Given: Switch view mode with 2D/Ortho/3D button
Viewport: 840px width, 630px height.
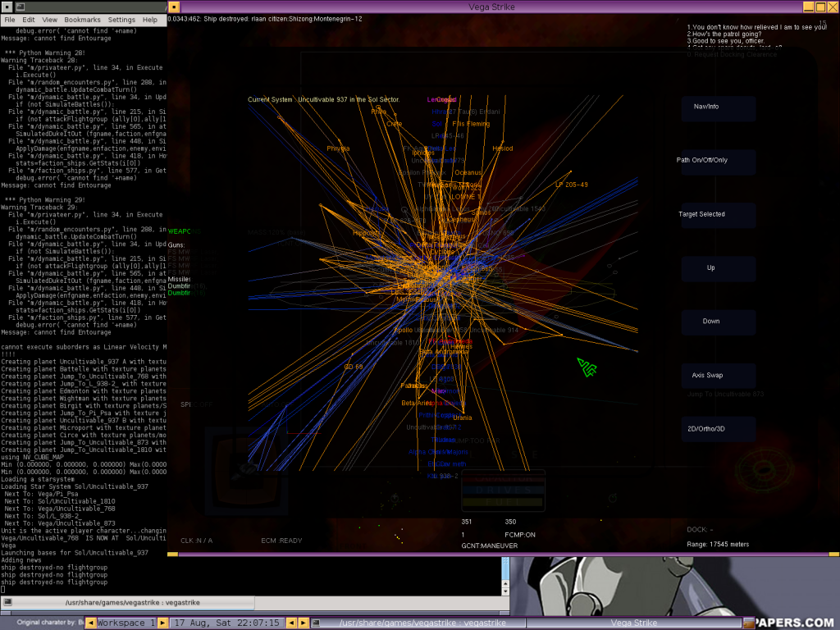Looking at the screenshot, I should [719, 430].
